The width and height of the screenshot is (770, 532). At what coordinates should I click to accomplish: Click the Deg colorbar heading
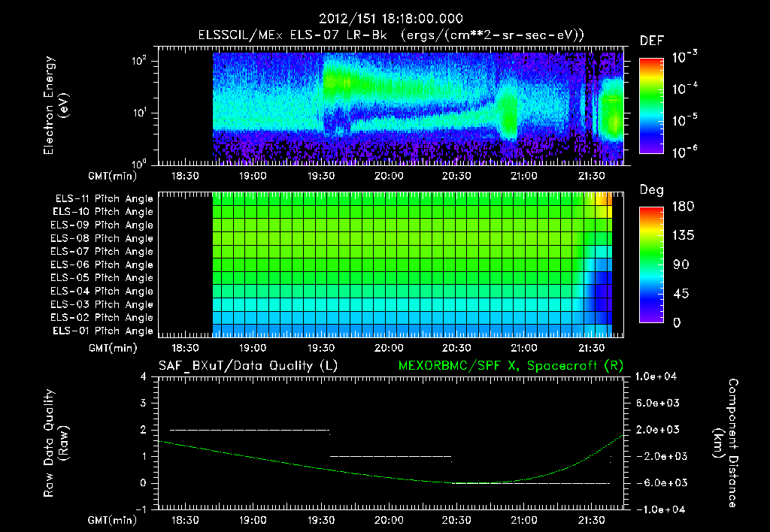(652, 190)
